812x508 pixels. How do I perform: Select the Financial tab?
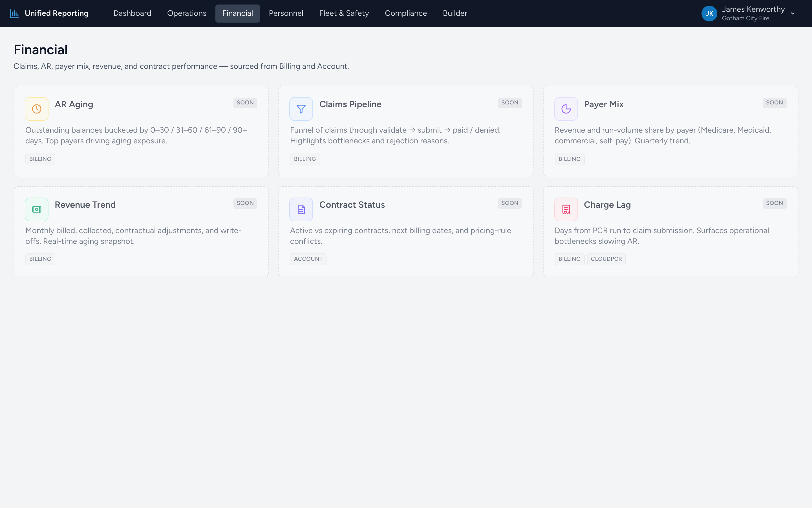point(238,14)
